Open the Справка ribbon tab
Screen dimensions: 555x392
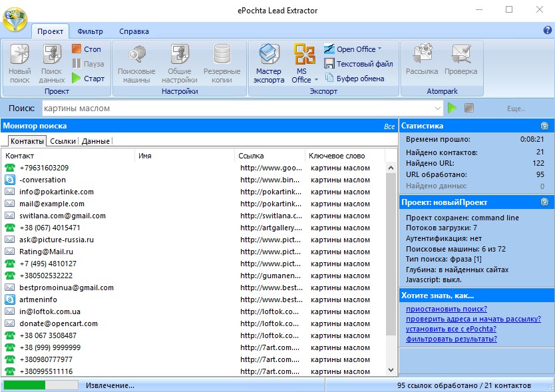tap(134, 31)
